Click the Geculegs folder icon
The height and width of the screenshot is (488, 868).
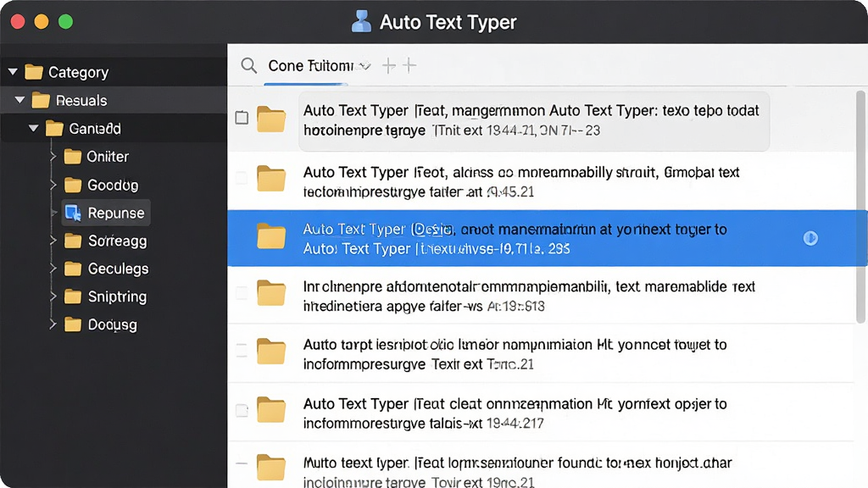click(73, 269)
